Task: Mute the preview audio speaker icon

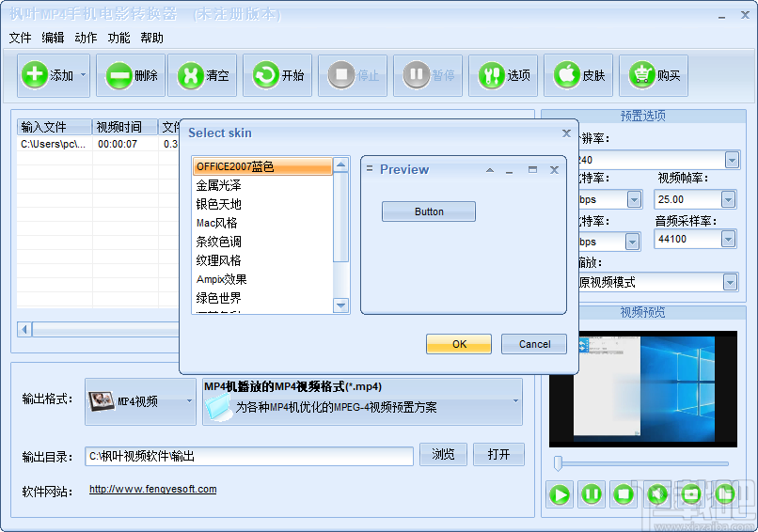Action: [657, 494]
